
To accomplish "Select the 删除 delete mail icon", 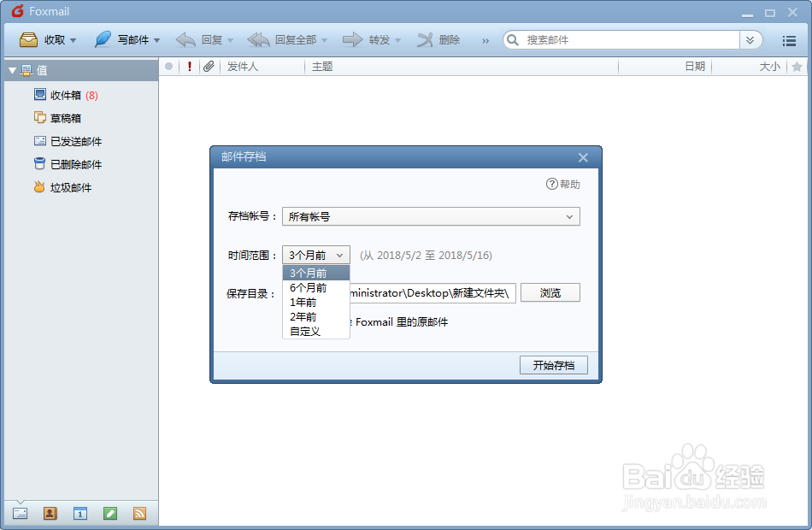I will [425, 39].
